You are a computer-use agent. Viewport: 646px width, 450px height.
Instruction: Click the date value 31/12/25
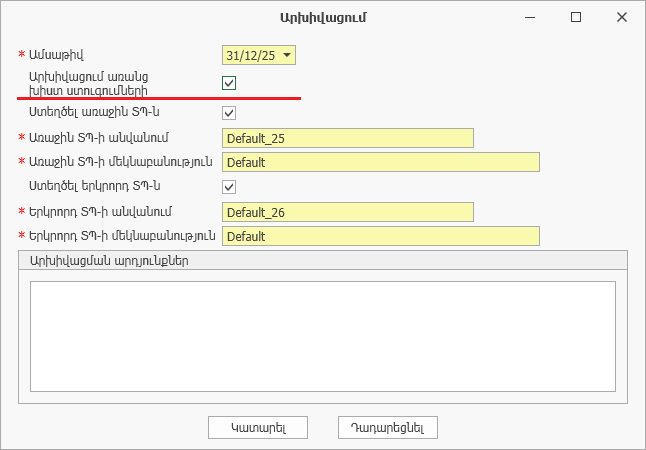coord(250,55)
